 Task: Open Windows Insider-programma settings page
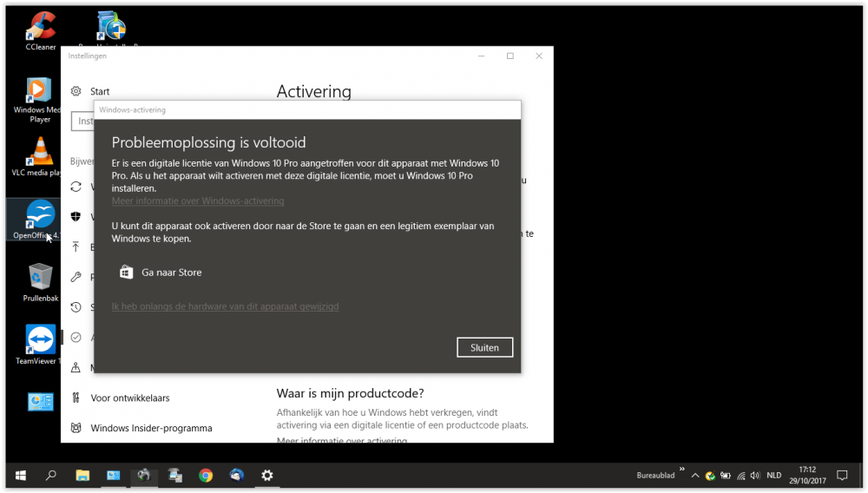tap(151, 428)
